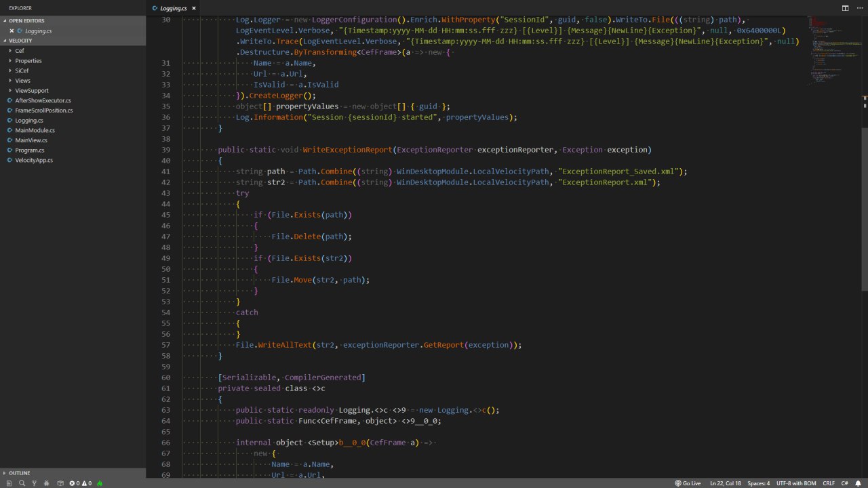868x488 pixels.
Task: Expand the ViewSupport folder
Action: (x=31, y=90)
